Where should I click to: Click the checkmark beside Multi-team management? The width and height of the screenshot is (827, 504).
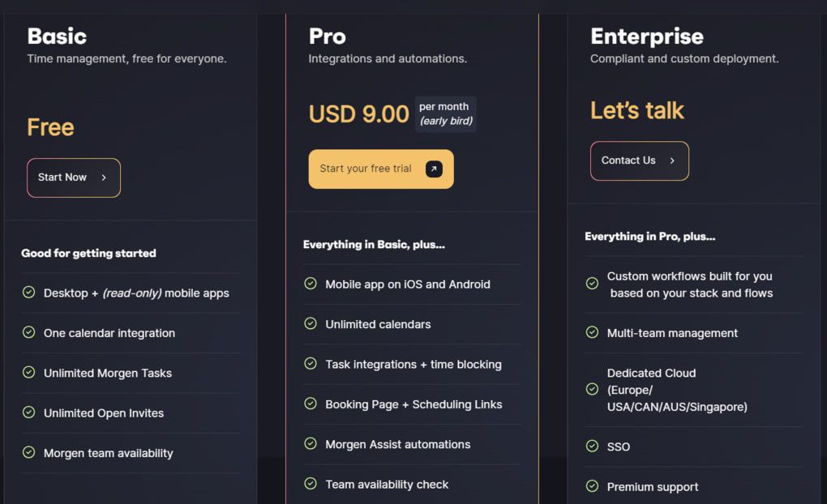(x=591, y=333)
